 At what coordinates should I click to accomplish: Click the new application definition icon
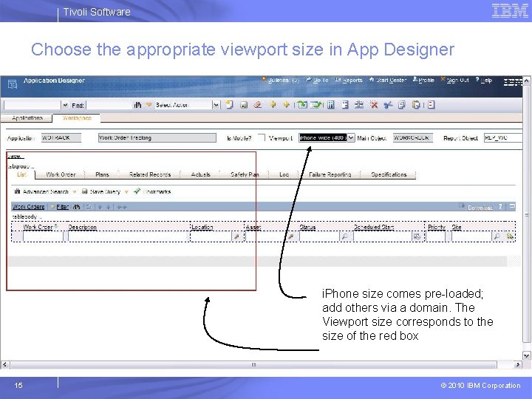(230, 105)
